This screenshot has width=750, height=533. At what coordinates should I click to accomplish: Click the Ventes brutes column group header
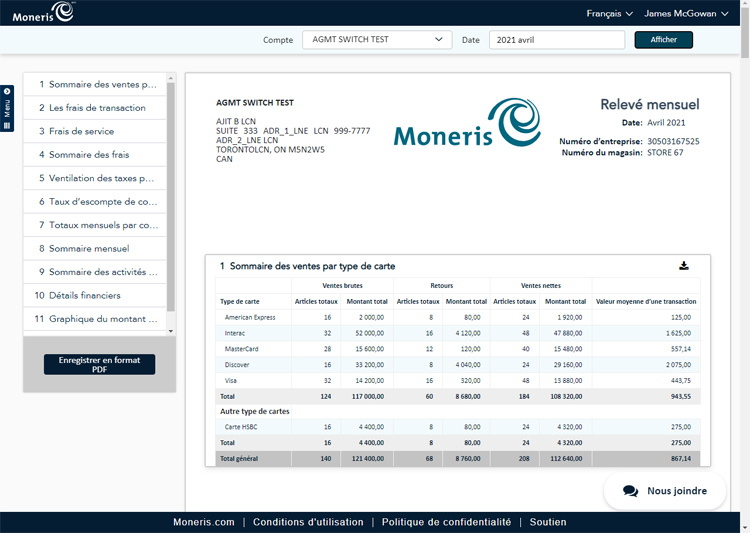coord(342,286)
